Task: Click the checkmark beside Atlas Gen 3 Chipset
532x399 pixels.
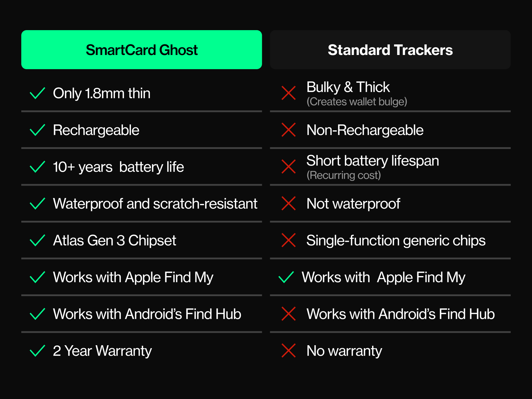Action: 38,240
